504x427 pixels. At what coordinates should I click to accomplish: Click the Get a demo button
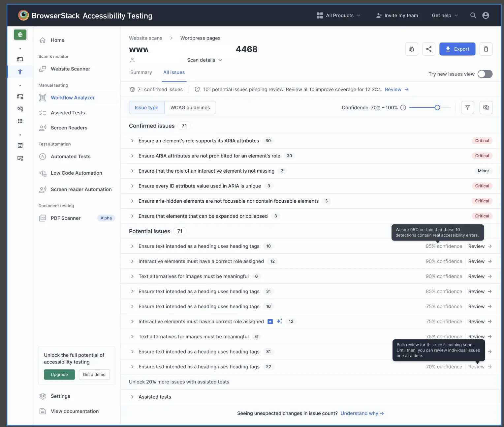pyautogui.click(x=94, y=375)
